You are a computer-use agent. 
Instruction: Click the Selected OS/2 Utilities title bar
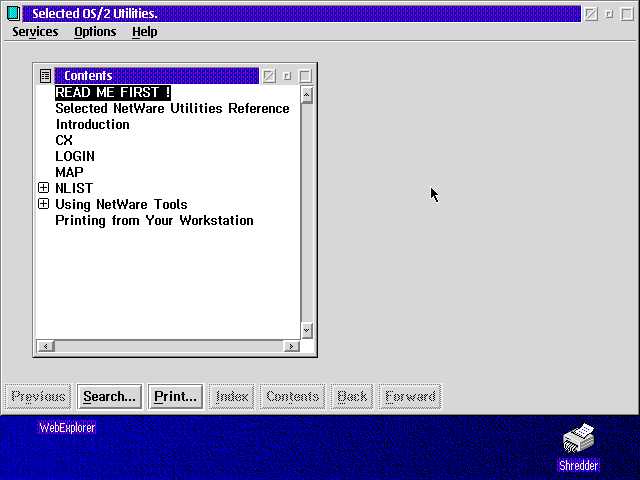coord(302,13)
